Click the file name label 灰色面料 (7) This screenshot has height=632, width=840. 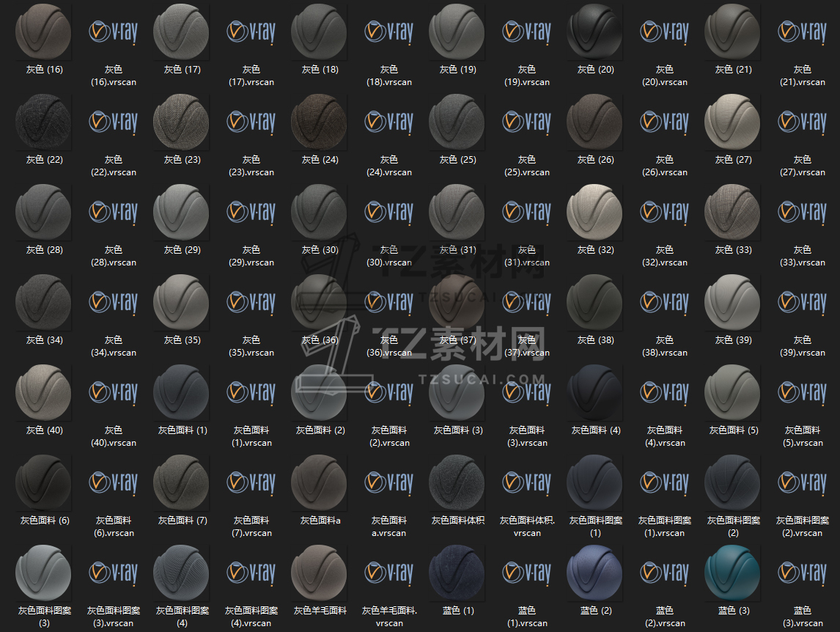pyautogui.click(x=182, y=520)
